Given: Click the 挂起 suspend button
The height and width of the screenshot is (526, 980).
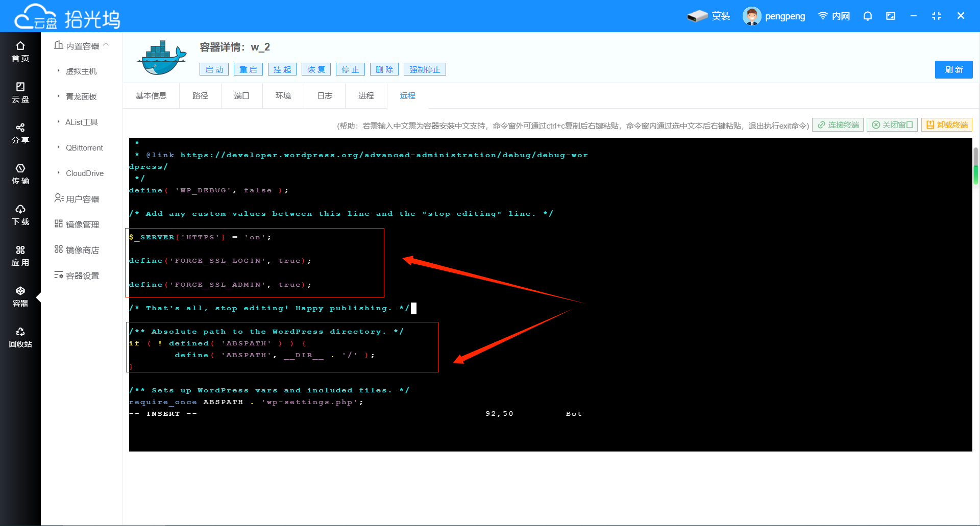Looking at the screenshot, I should [x=282, y=69].
